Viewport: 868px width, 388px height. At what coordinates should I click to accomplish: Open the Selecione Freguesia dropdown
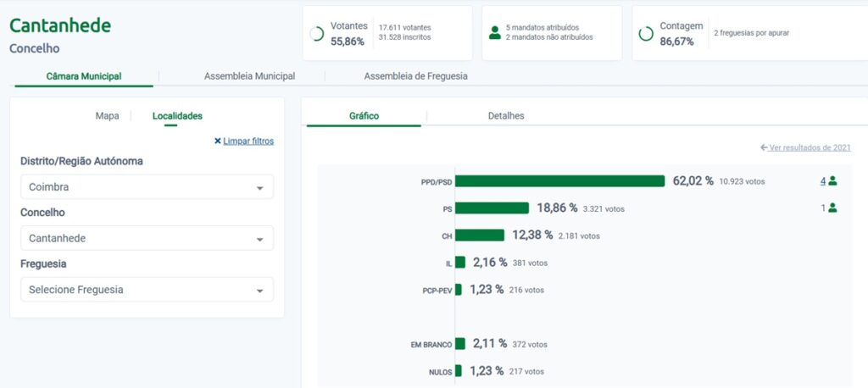coord(147,290)
